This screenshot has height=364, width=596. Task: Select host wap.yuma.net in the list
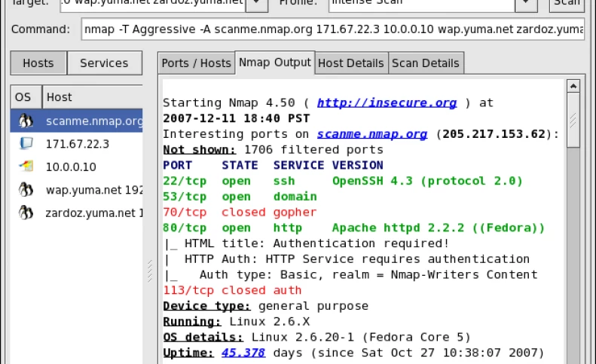(x=76, y=189)
